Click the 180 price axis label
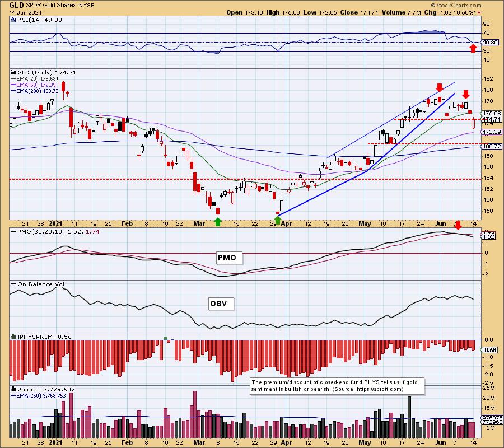Viewport: 504px width, 448px height. tap(488, 90)
